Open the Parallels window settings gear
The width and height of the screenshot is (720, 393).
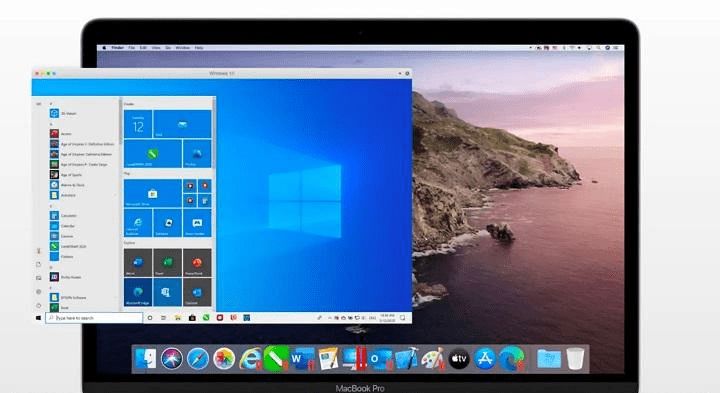[407, 73]
